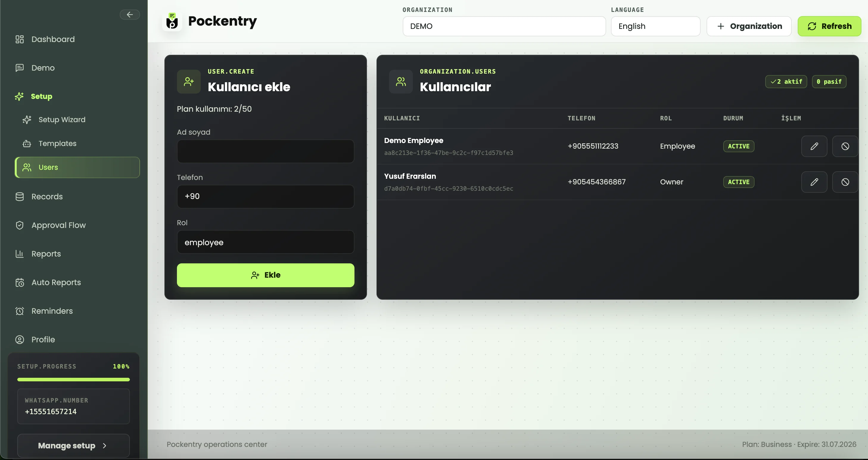Edit Yusuf Erarslan with the pencil icon
The height and width of the screenshot is (460, 868).
pos(814,182)
